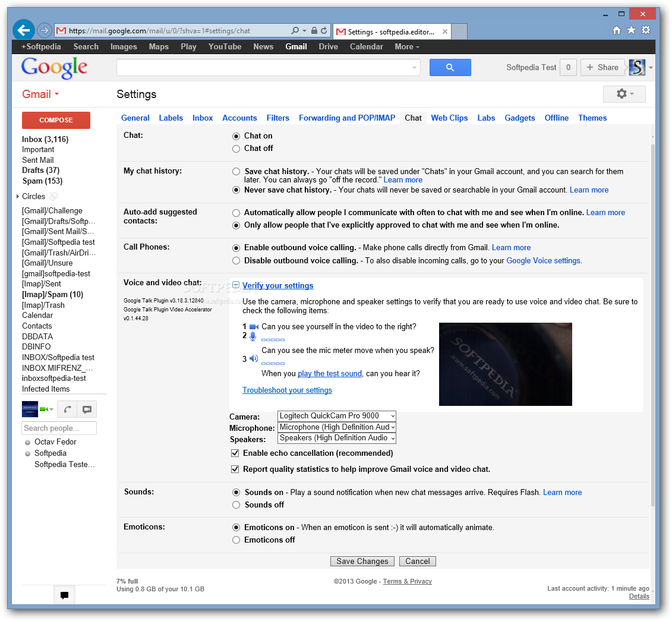Select Emoticons off radio button

tap(236, 540)
